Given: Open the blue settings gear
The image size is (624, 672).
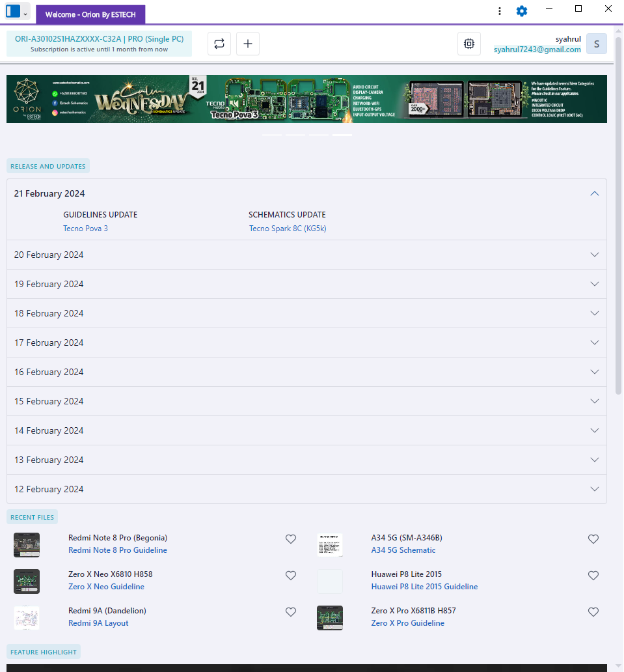Looking at the screenshot, I should point(522,11).
